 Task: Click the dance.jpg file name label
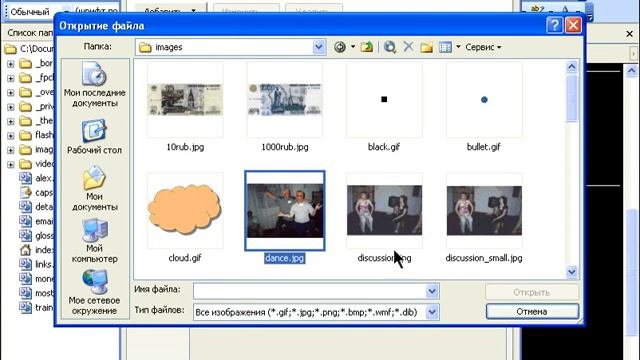284,258
